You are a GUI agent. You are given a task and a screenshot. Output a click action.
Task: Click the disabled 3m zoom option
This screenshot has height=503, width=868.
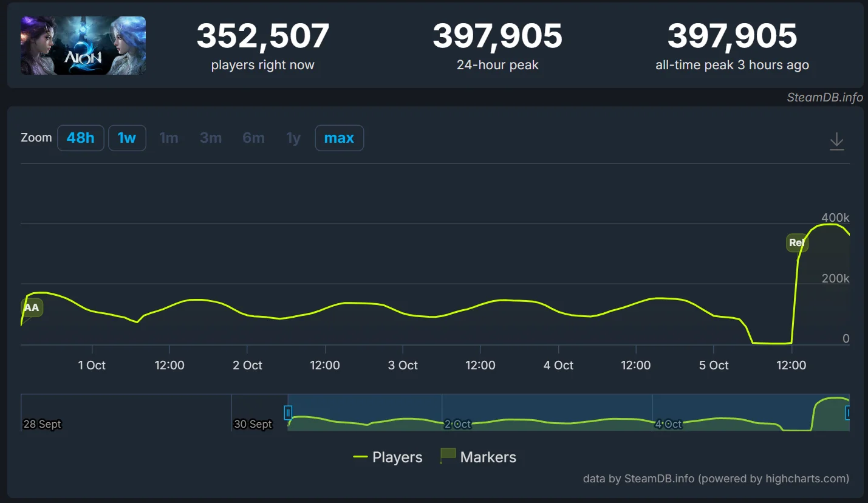click(211, 138)
